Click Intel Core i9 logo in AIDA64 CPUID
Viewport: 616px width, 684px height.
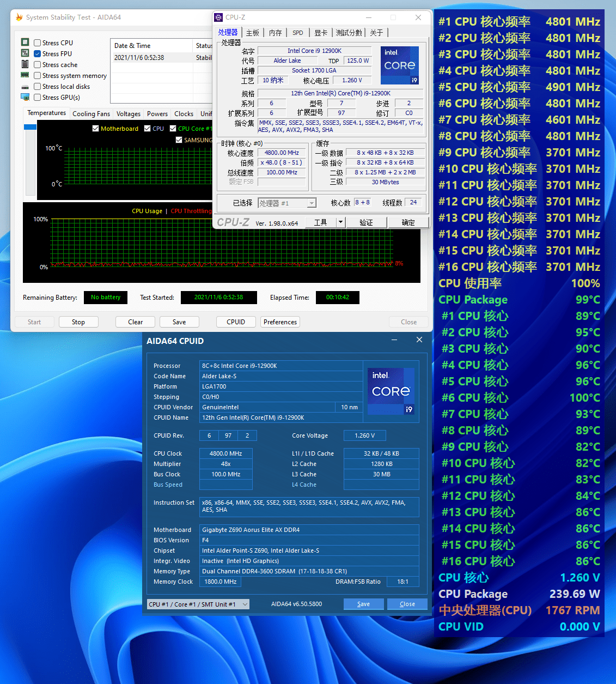(x=391, y=391)
